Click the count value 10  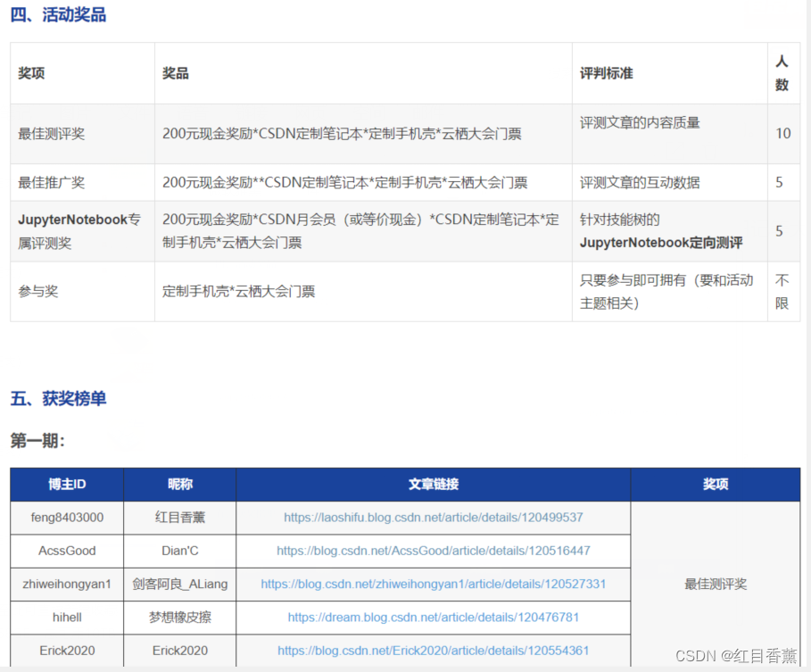[x=783, y=134]
